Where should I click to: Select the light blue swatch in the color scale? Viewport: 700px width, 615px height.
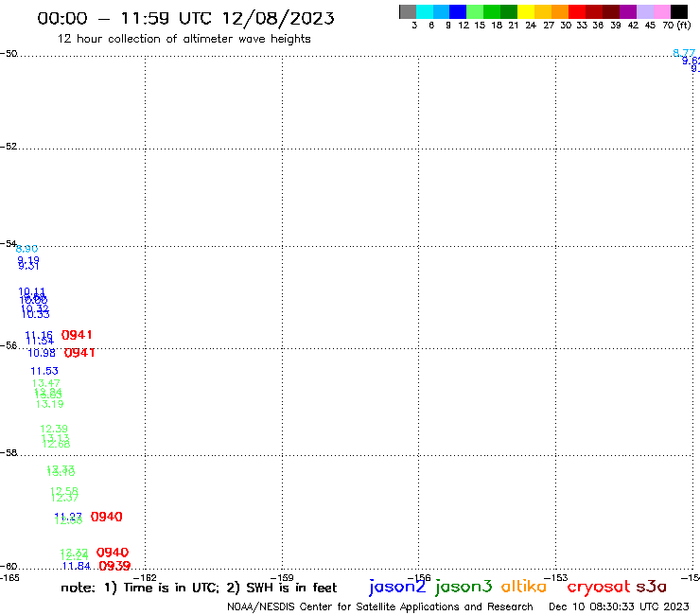(x=442, y=11)
